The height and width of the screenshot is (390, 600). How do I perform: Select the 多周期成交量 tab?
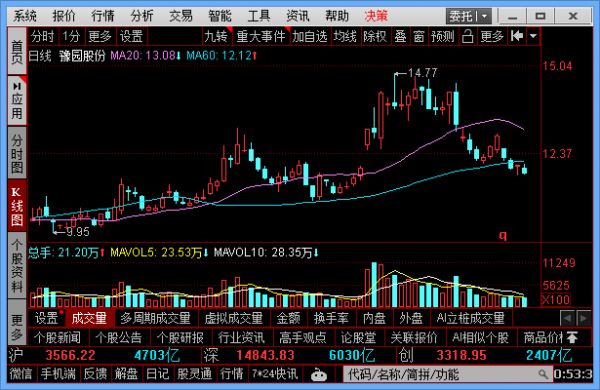(155, 318)
